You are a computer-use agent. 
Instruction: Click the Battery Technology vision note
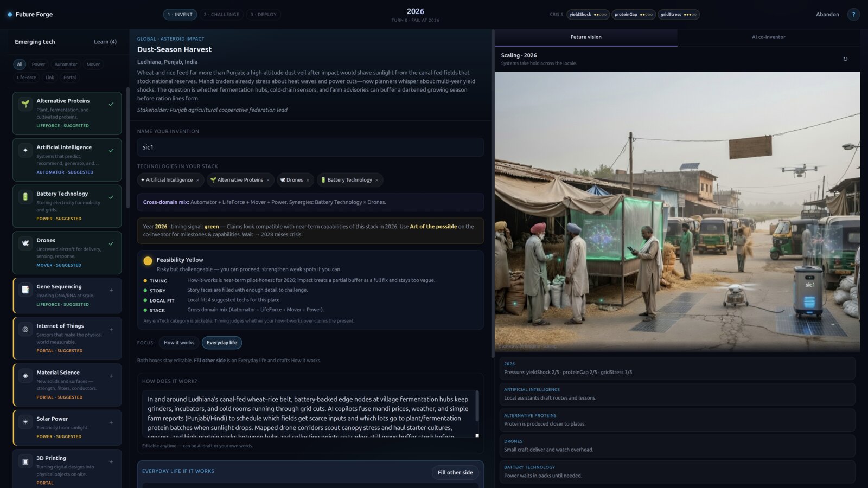click(x=677, y=472)
